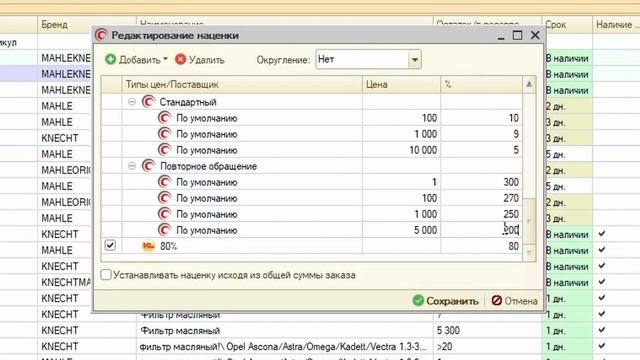The image size is (640, 360).
Task: Click the checkmark in the 5 300 row
Action: click(x=602, y=330)
